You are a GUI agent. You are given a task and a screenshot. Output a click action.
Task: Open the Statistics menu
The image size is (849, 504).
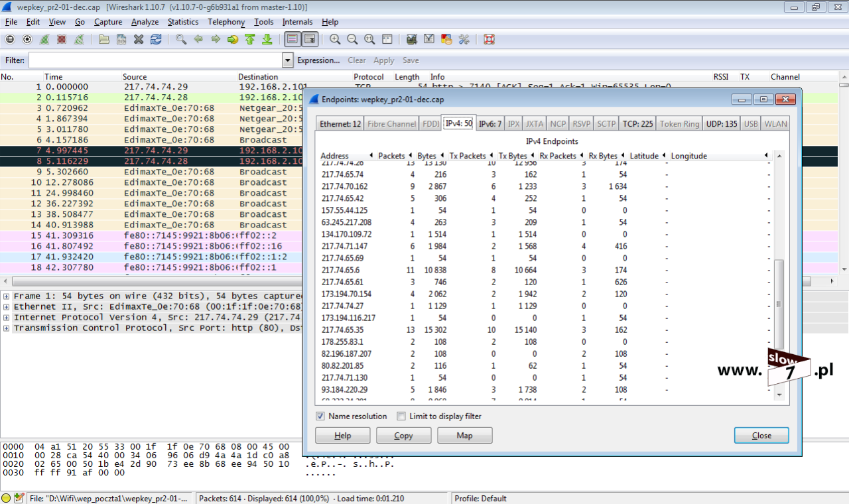(182, 22)
